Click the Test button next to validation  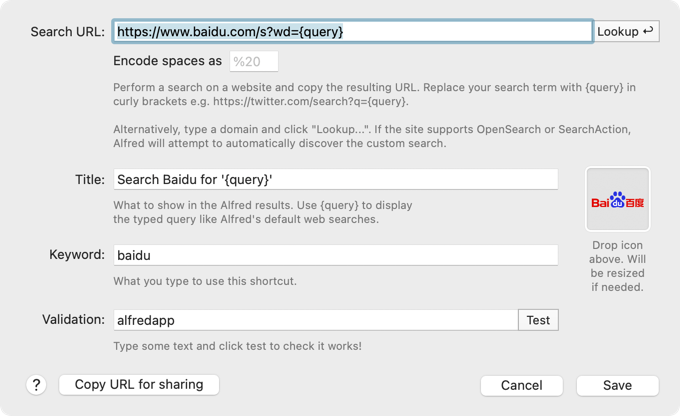click(538, 320)
